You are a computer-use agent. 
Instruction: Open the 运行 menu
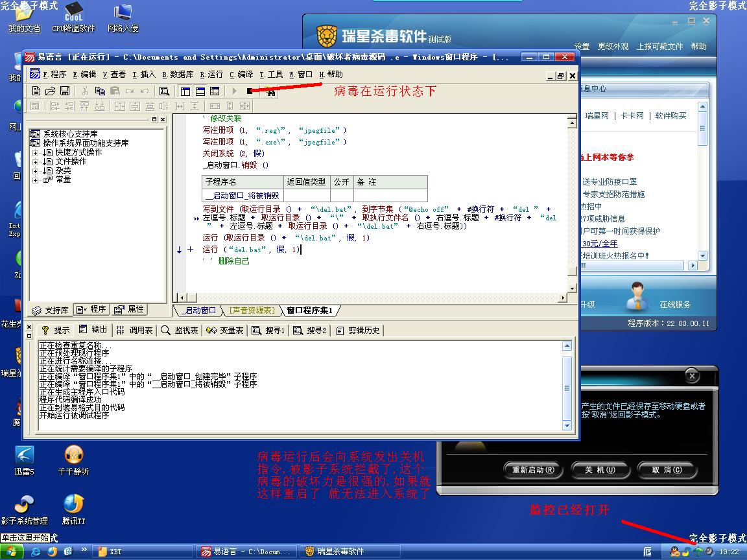(211, 75)
